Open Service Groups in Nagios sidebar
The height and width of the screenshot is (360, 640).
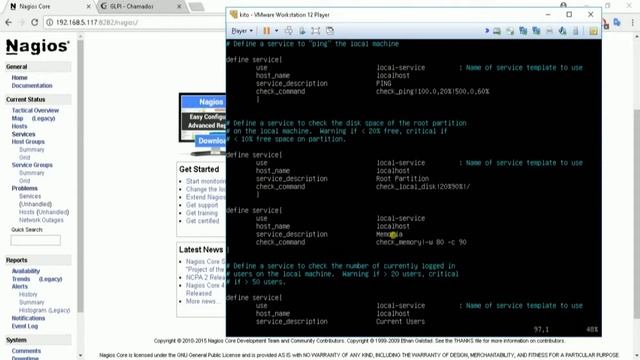point(32,165)
